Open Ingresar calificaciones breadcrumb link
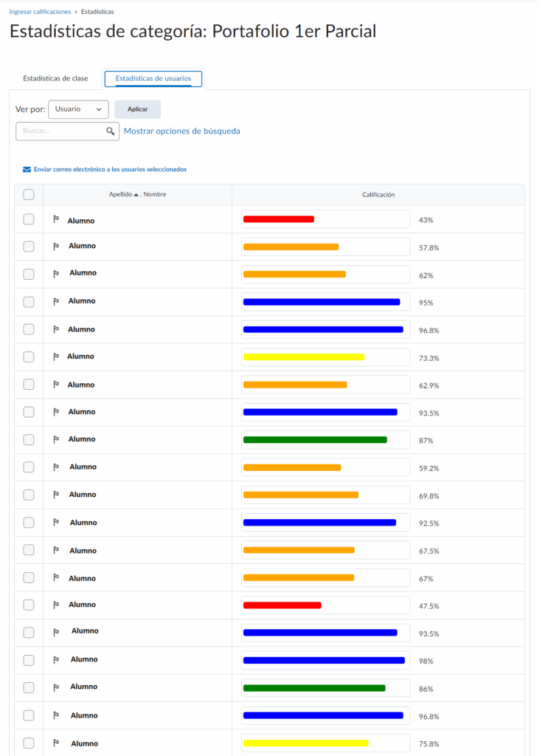 pyautogui.click(x=40, y=12)
